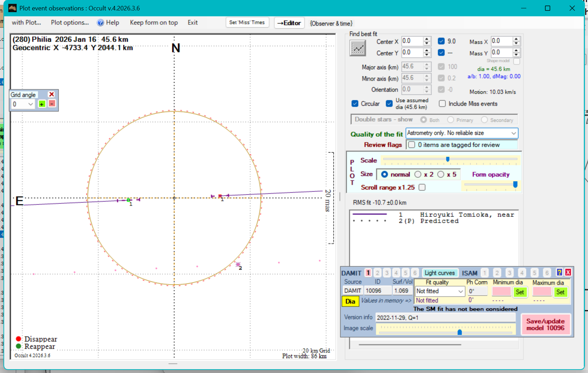Close the Grid angle panel
This screenshot has height=373, width=588.
click(51, 94)
